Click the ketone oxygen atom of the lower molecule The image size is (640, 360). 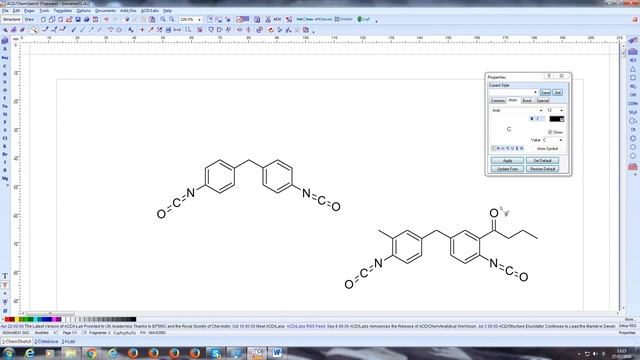pyautogui.click(x=494, y=213)
